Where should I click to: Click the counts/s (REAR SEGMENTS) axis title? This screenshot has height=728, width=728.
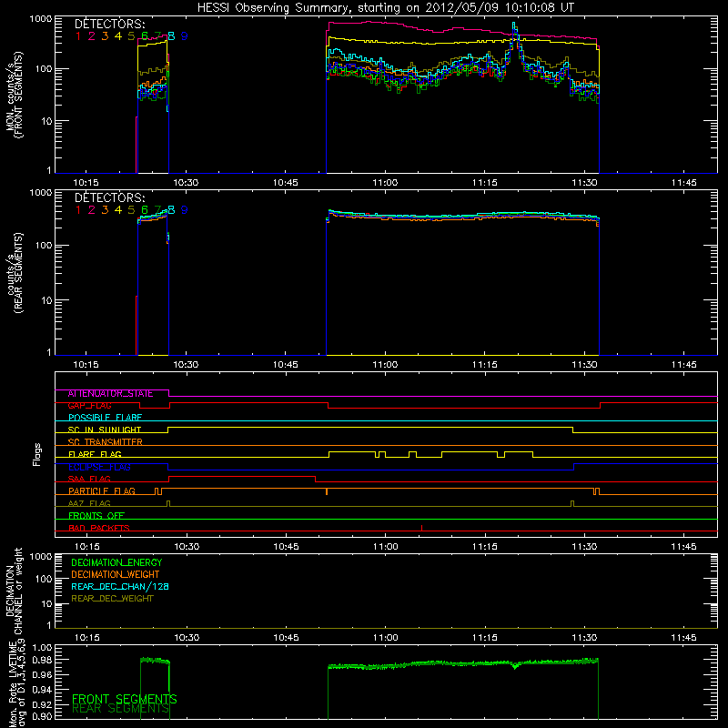pyautogui.click(x=14, y=273)
